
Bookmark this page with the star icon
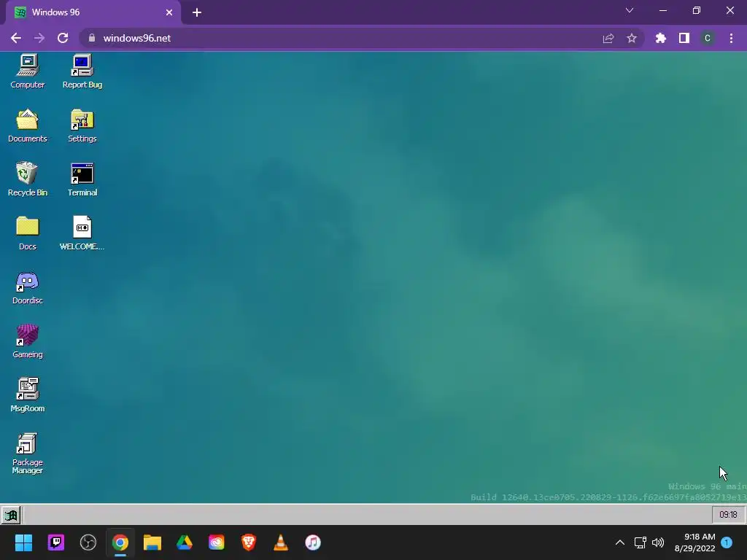pyautogui.click(x=632, y=38)
